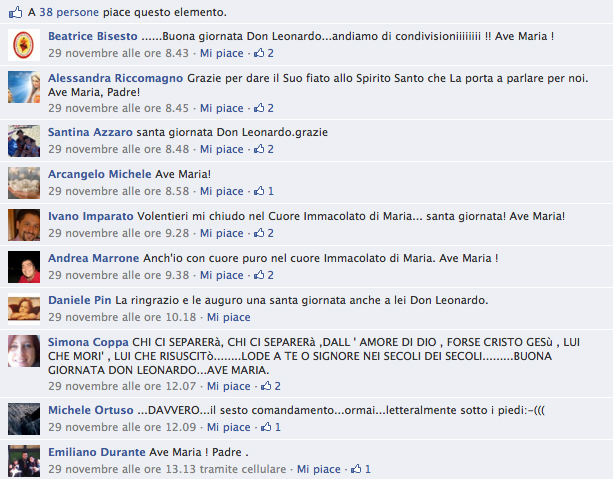Show who liked Arcangelo Michele's comment
The height and width of the screenshot is (479, 613).
[x=264, y=191]
